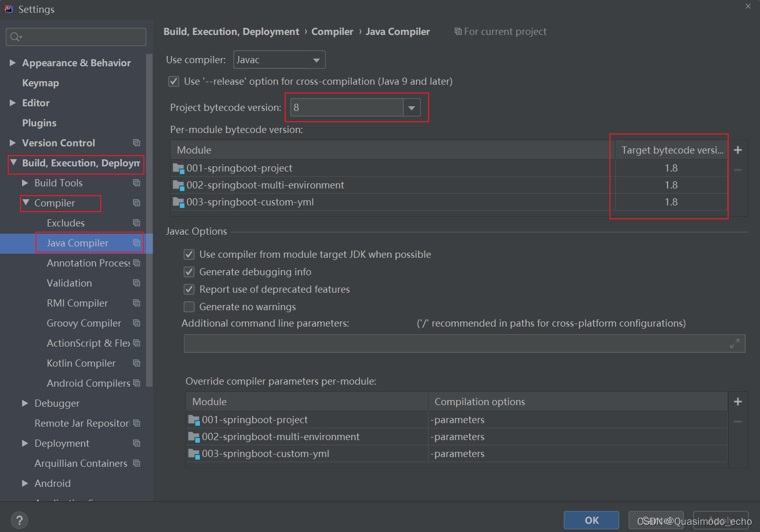Add a per-module bytecode version entry
This screenshot has width=760, height=532.
738,150
